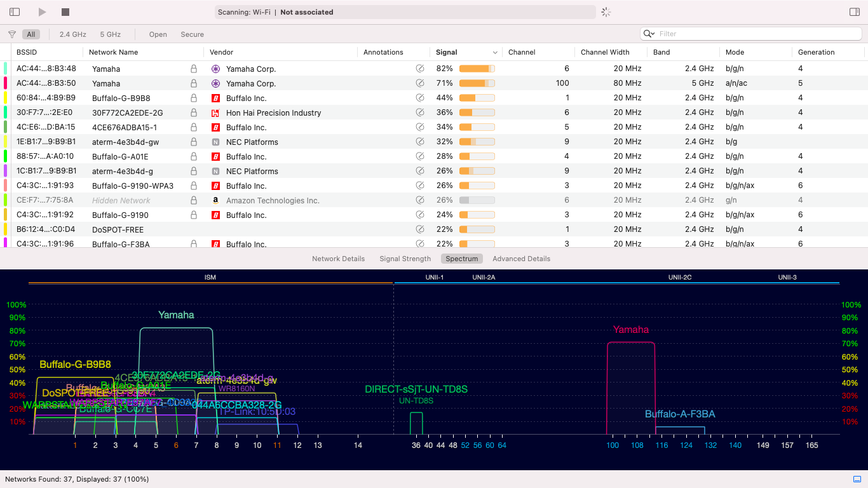This screenshot has height=488, width=868.
Task: Click Yamaha Corp. vendor icon on channel 100 row
Action: click(x=215, y=83)
